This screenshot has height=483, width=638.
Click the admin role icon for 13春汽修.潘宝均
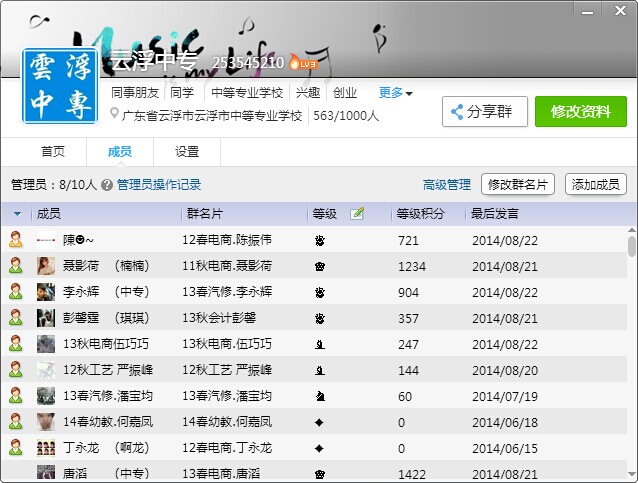click(16, 396)
